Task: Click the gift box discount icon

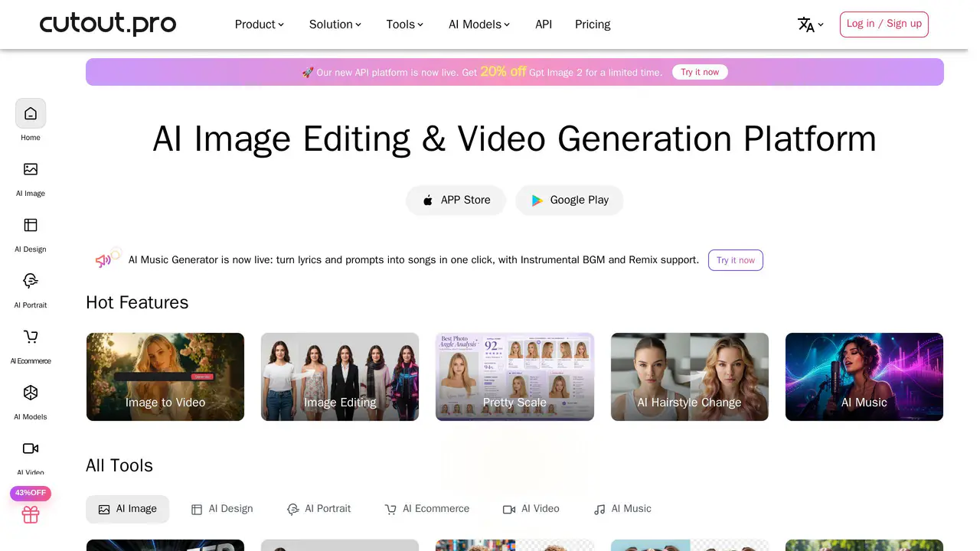Action: tap(31, 514)
